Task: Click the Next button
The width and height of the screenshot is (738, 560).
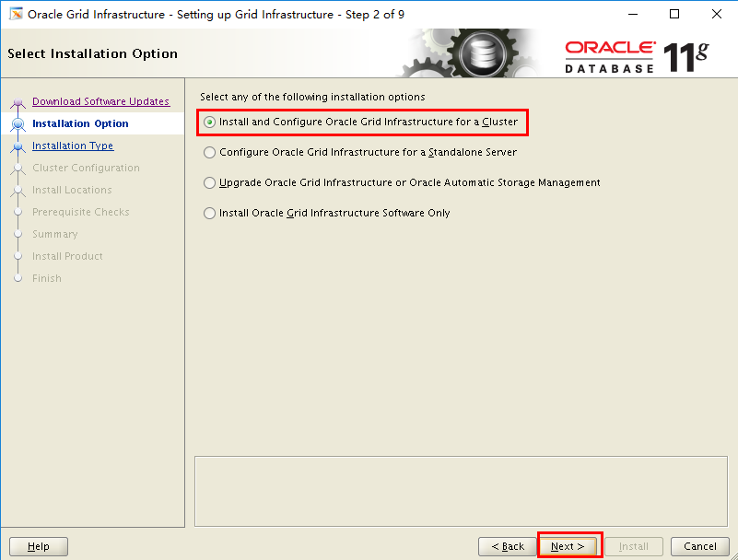Action: coord(568,546)
